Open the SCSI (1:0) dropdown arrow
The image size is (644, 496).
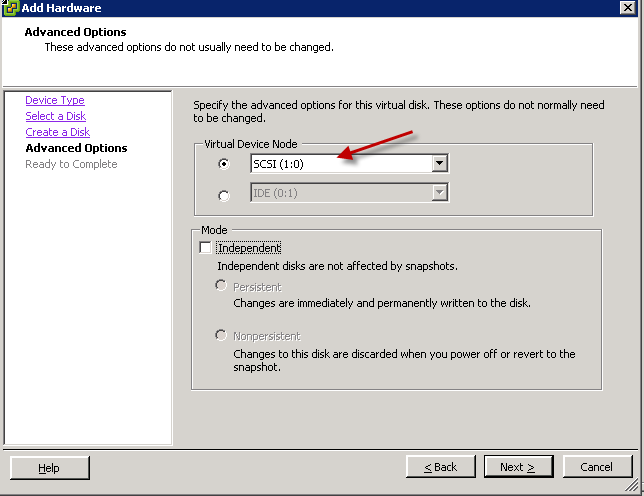point(439,163)
